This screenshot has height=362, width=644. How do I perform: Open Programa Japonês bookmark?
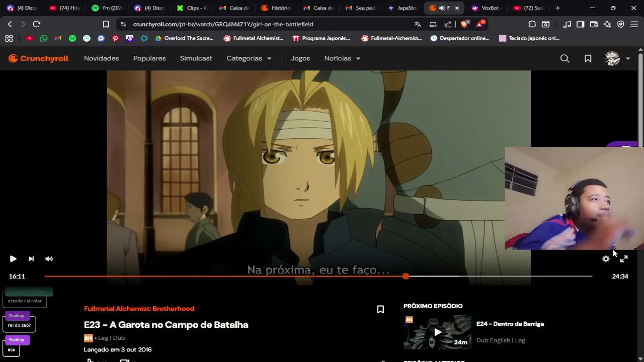[321, 38]
